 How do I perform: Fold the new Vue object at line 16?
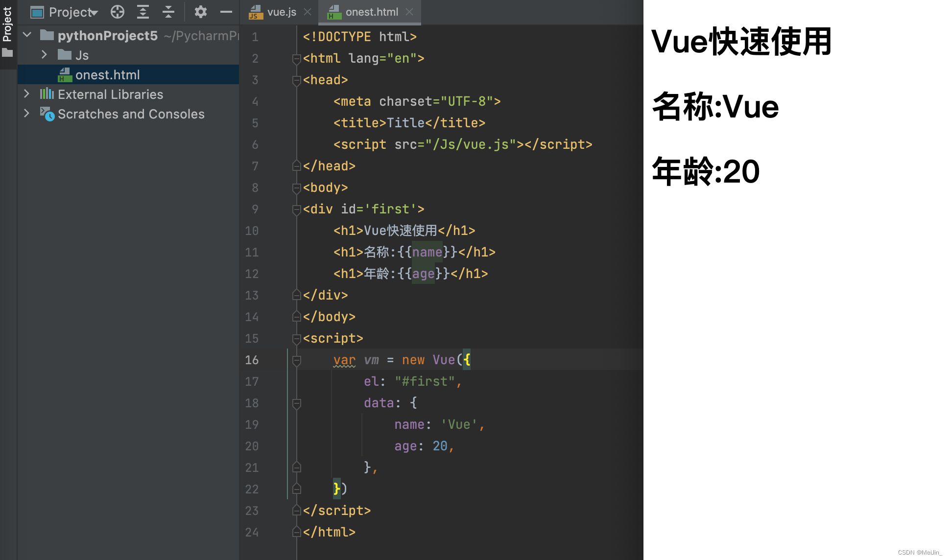coord(296,360)
